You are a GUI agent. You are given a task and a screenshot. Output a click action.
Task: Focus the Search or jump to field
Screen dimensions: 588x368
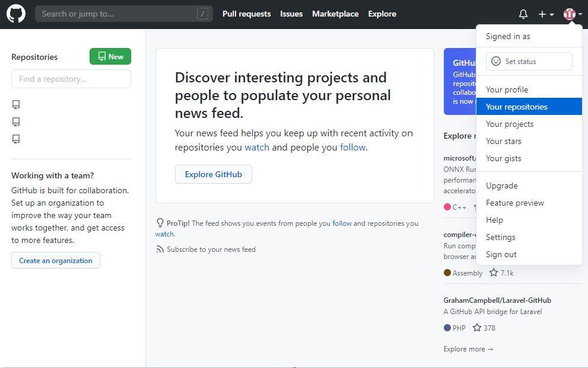coord(124,14)
